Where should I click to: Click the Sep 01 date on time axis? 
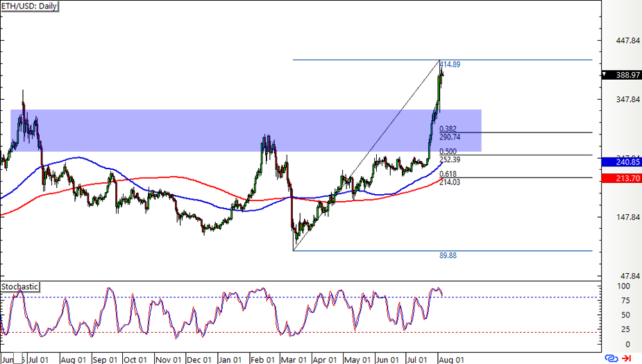click(x=105, y=360)
